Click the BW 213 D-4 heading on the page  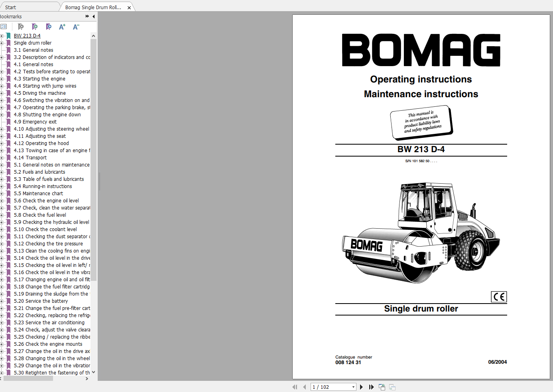(x=421, y=149)
